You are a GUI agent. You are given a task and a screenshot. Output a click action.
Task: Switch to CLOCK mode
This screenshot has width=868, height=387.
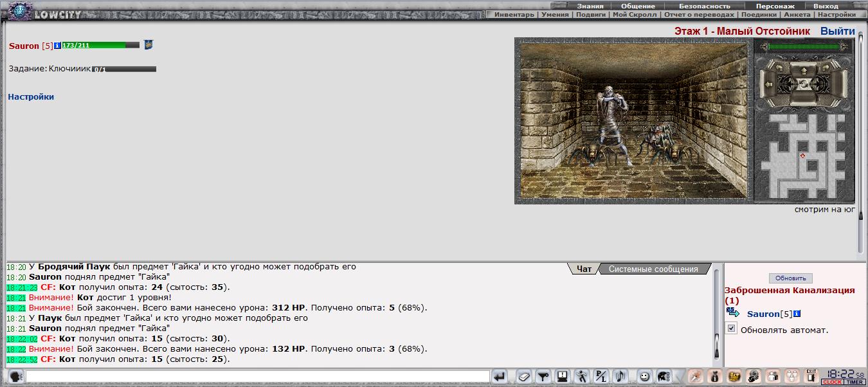[832, 382]
